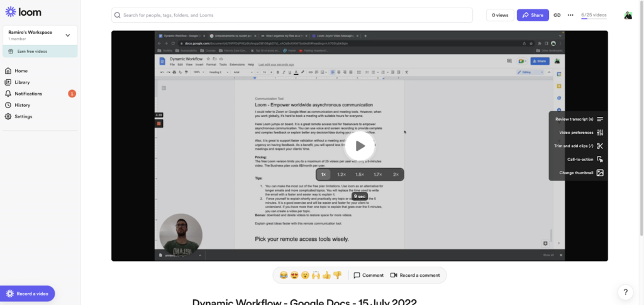This screenshot has width=644, height=305.
Task: Open the user profile avatar
Action: 628,15
